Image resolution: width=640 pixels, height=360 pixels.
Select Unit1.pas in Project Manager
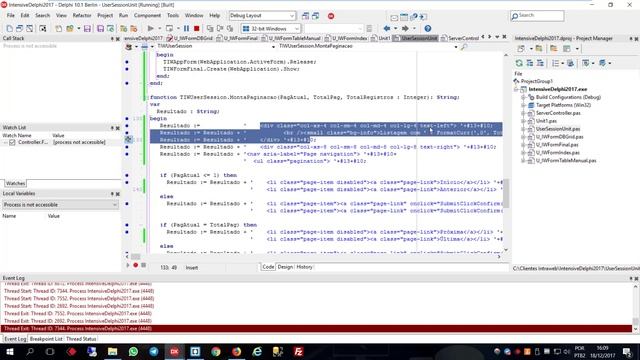click(546, 121)
